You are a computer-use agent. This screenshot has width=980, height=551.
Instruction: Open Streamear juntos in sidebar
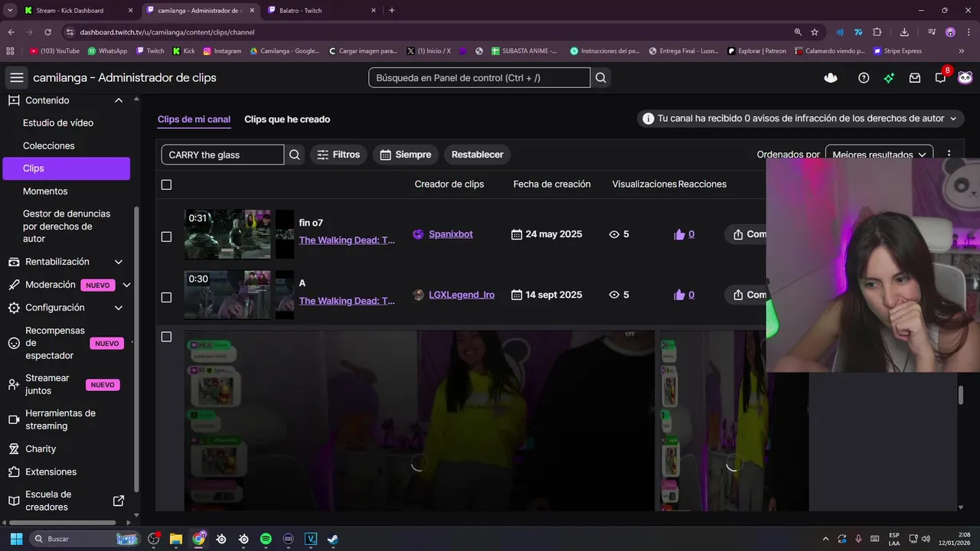tap(47, 384)
